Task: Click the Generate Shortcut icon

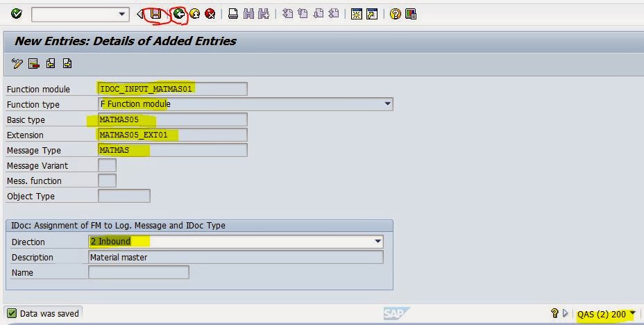Action: [x=372, y=14]
